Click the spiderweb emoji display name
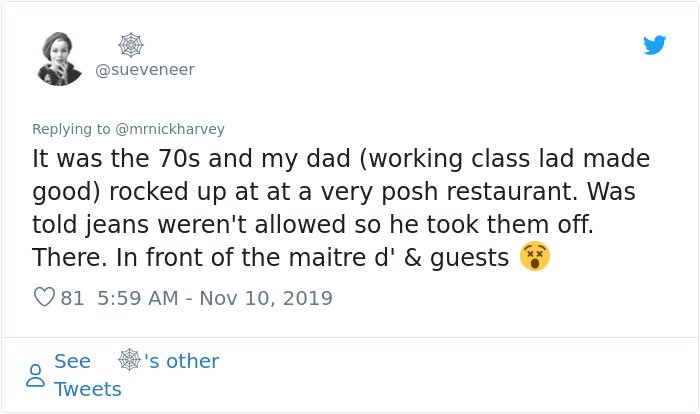 click(131, 45)
